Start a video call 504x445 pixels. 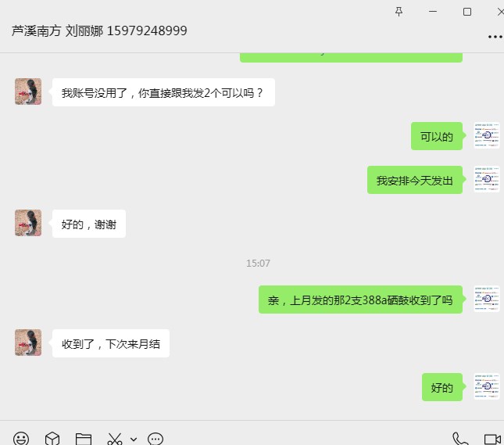pos(493,440)
